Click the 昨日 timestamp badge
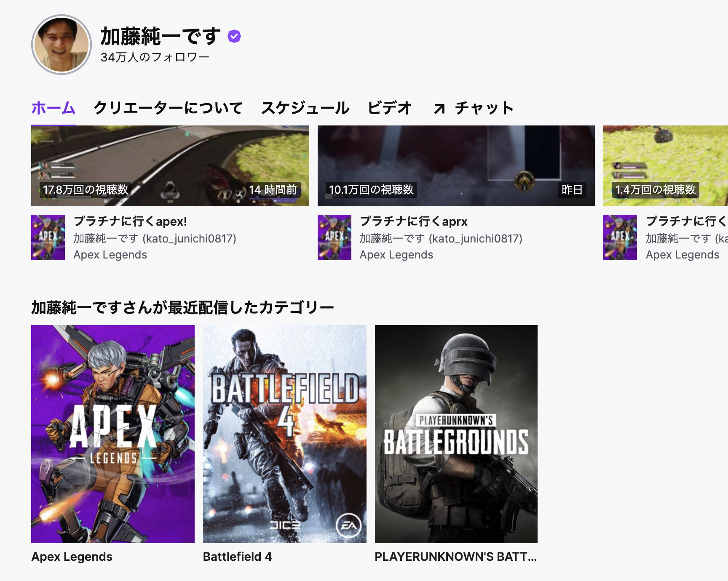 pyautogui.click(x=572, y=190)
